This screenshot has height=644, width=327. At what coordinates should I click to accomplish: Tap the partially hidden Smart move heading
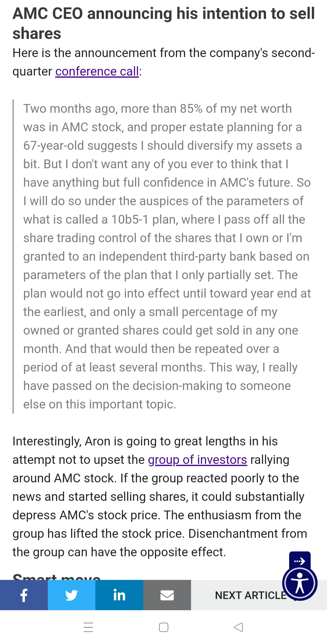point(56,576)
